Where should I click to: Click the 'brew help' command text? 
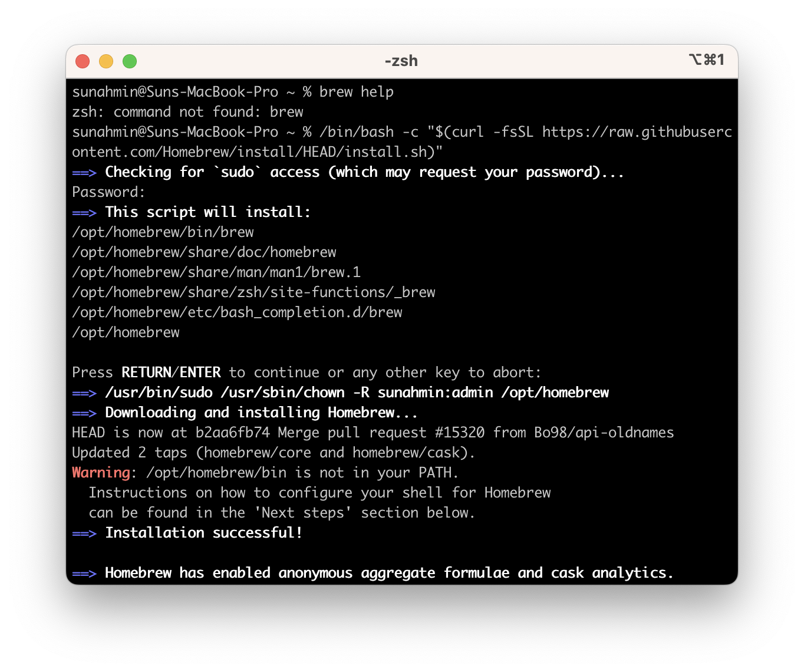pyautogui.click(x=357, y=92)
